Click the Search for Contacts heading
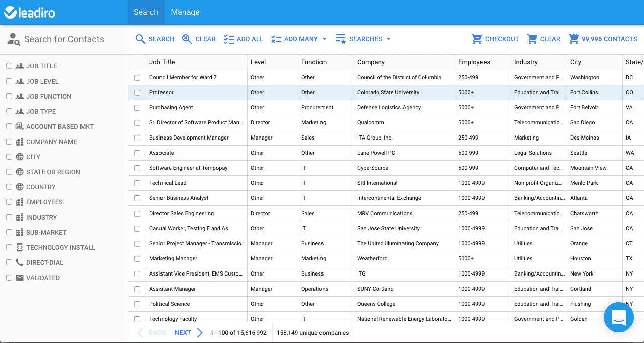The image size is (644, 343). [x=64, y=39]
